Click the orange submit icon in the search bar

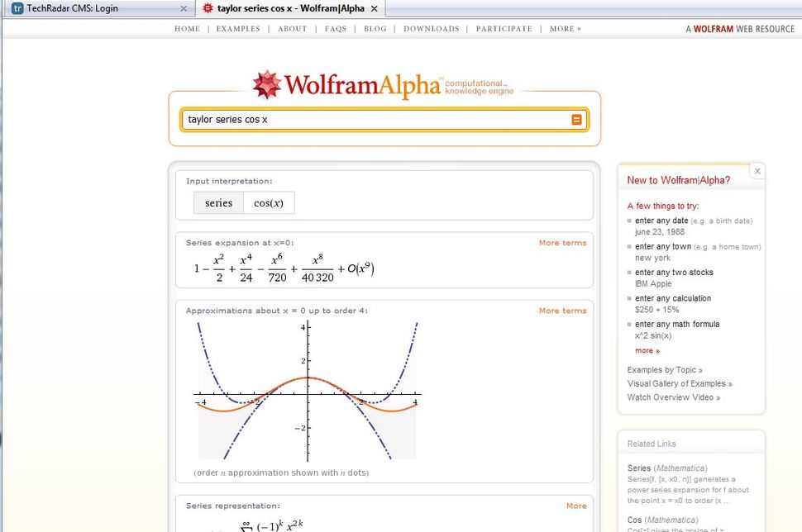[576, 119]
